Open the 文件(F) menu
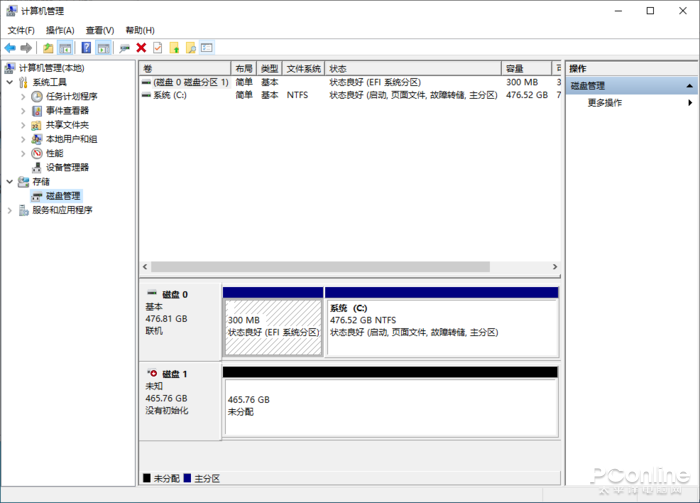 (21, 30)
